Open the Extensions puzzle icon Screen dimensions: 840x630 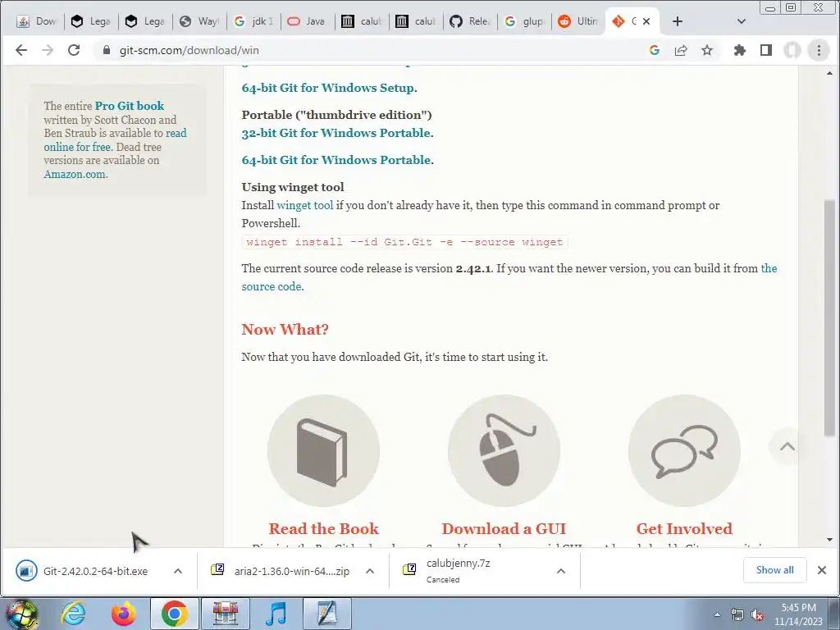pos(740,50)
